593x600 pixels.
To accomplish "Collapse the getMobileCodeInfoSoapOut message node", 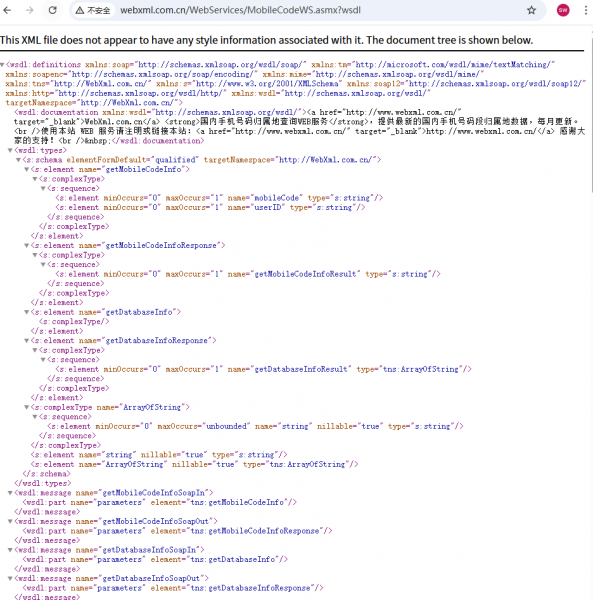I will 10,522.
